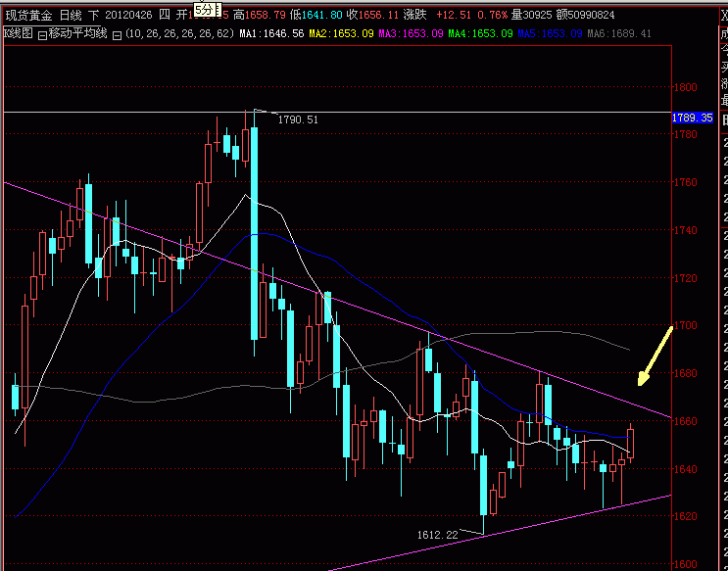Click the high price 1658.79

pyautogui.click(x=266, y=16)
